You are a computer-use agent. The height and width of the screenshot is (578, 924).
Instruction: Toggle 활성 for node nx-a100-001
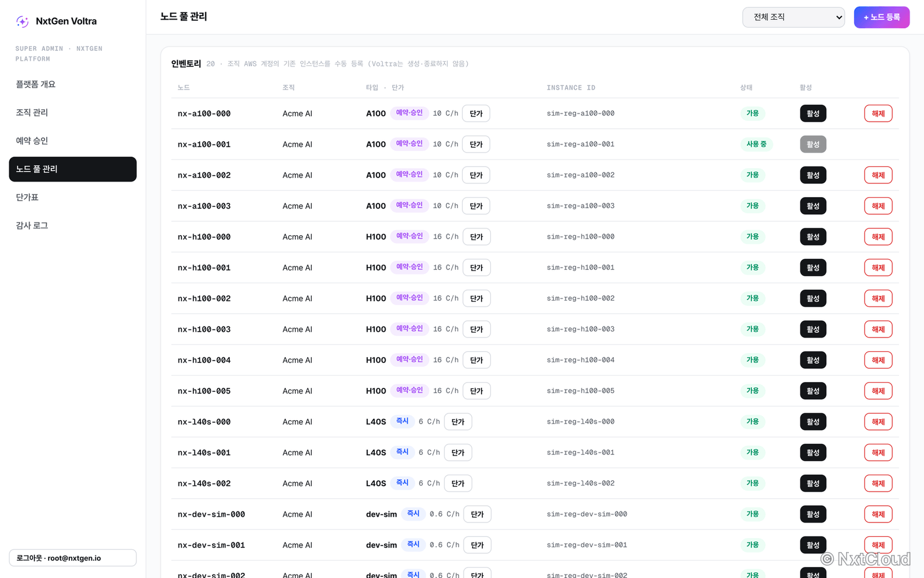click(x=813, y=144)
